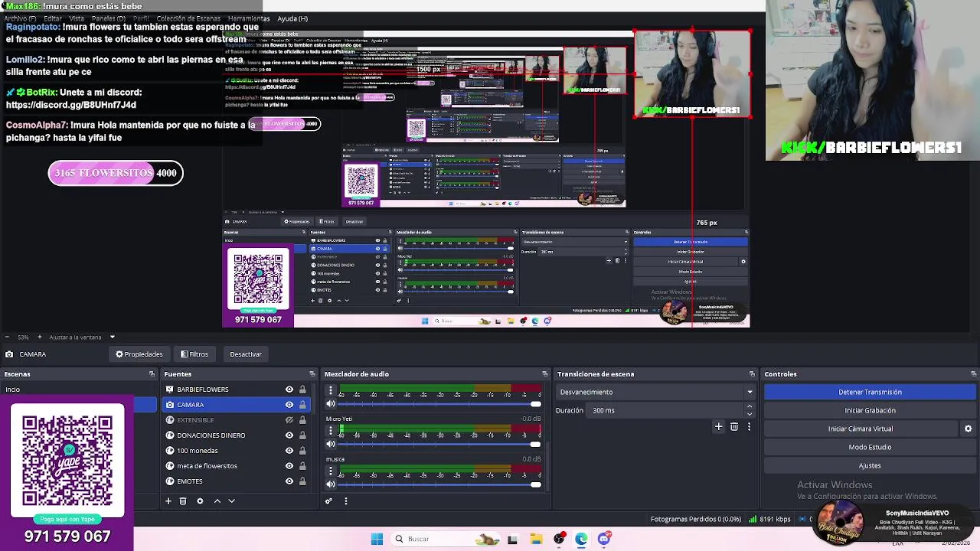Toggle lock on CAMARA source

[302, 405]
